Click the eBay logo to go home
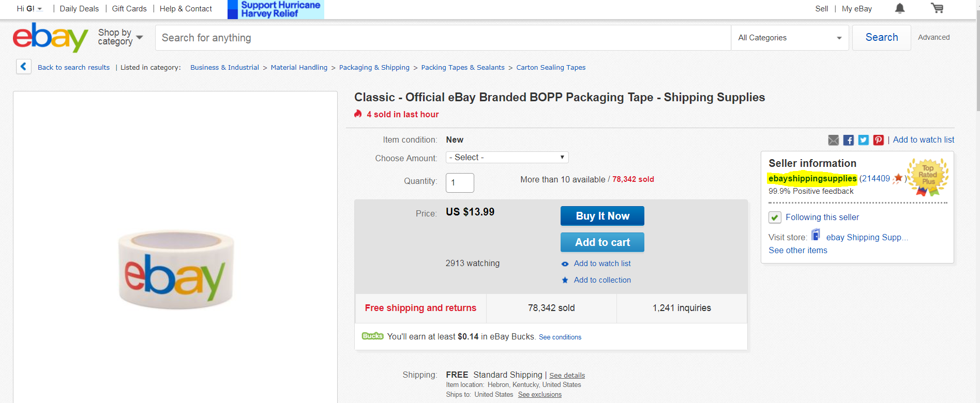The width and height of the screenshot is (980, 403). click(x=50, y=37)
